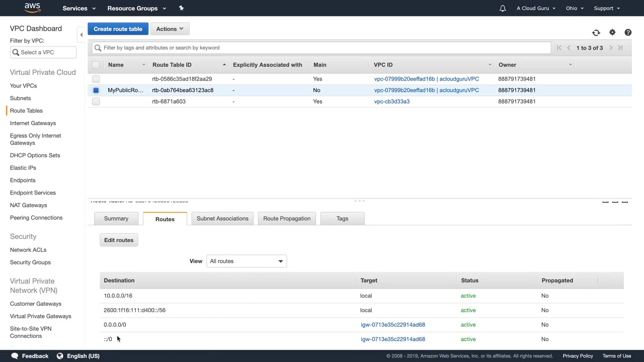This screenshot has width=644, height=362.
Task: Open the help question mark icon
Action: (x=628, y=33)
